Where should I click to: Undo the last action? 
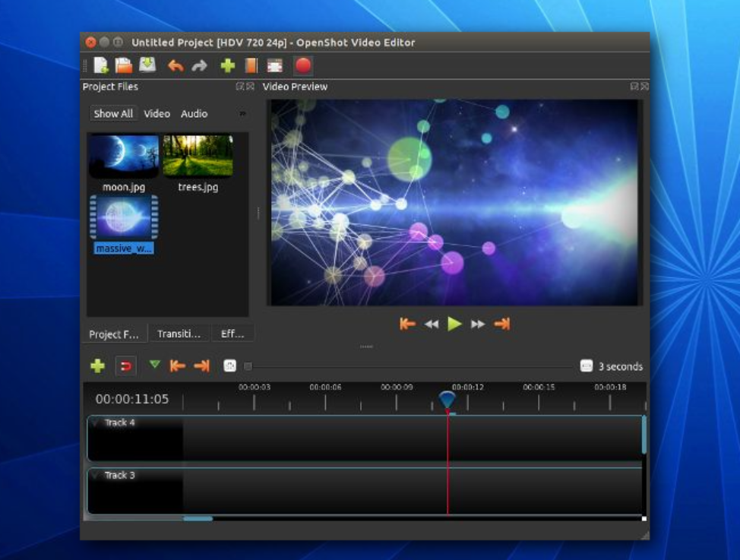pyautogui.click(x=176, y=65)
